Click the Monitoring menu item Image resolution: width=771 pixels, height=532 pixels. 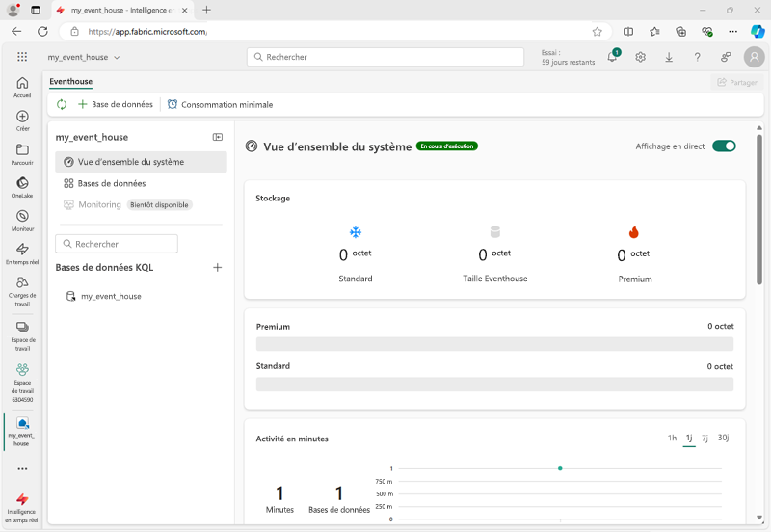(99, 204)
